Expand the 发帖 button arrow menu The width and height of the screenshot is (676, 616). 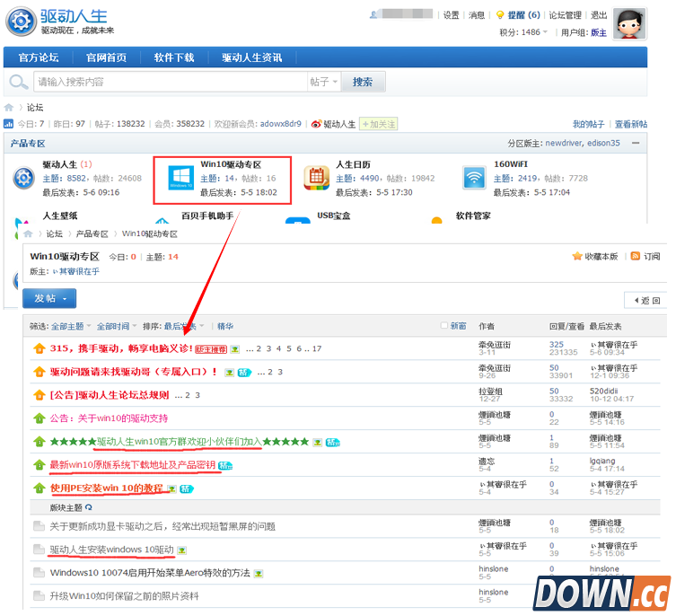click(x=65, y=298)
